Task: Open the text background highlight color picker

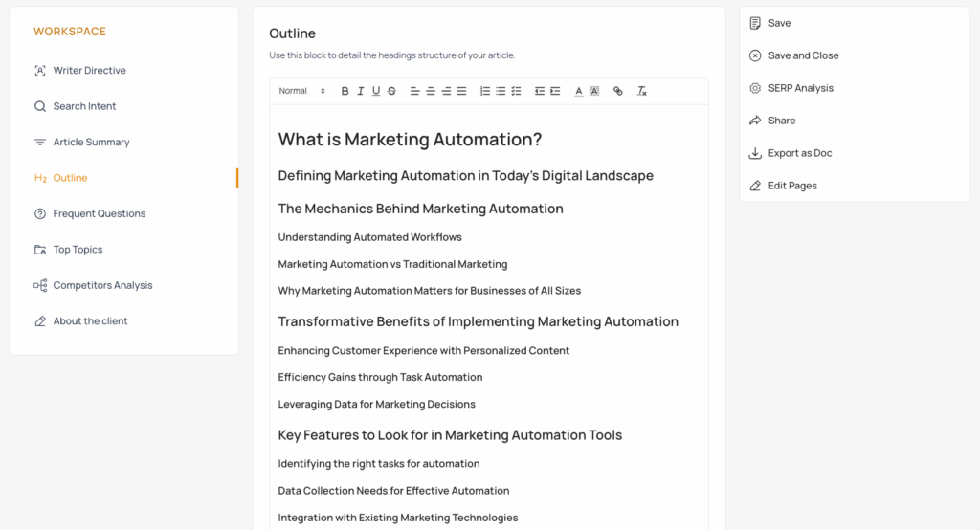Action: click(594, 91)
